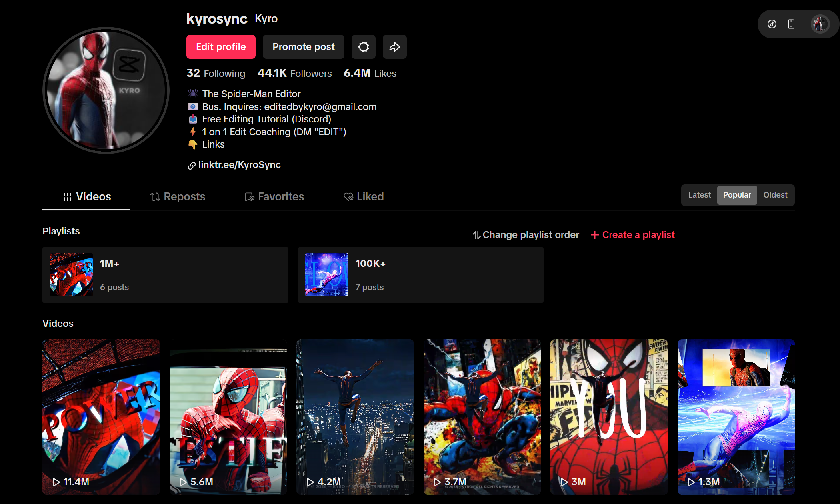Click the TikTok coin icon top right
The height and width of the screenshot is (504, 840).
[772, 24]
